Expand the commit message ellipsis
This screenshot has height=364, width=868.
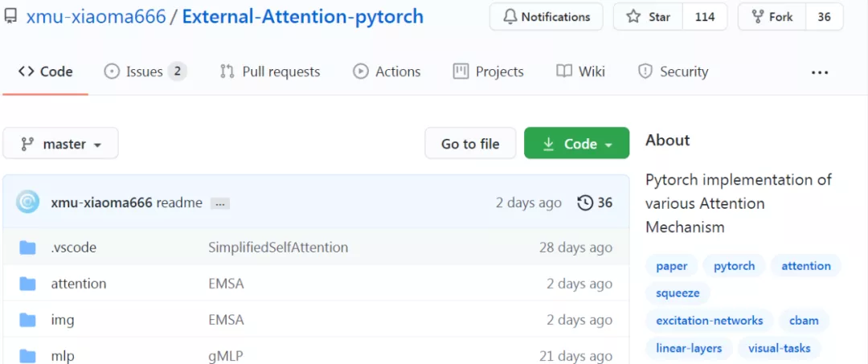tap(219, 203)
